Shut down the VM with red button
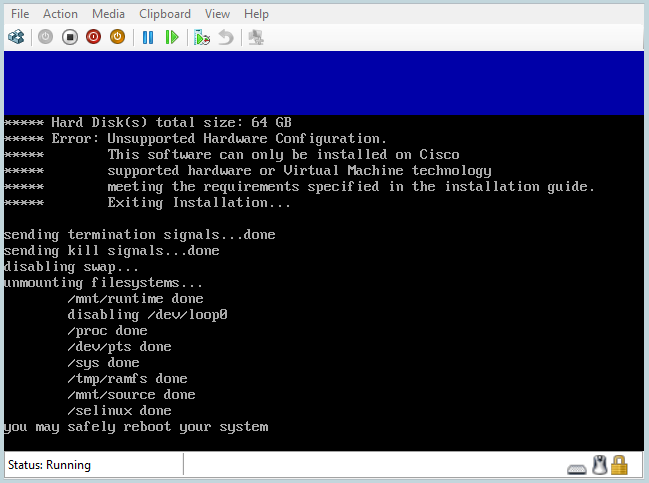This screenshot has width=649, height=483. tap(94, 37)
